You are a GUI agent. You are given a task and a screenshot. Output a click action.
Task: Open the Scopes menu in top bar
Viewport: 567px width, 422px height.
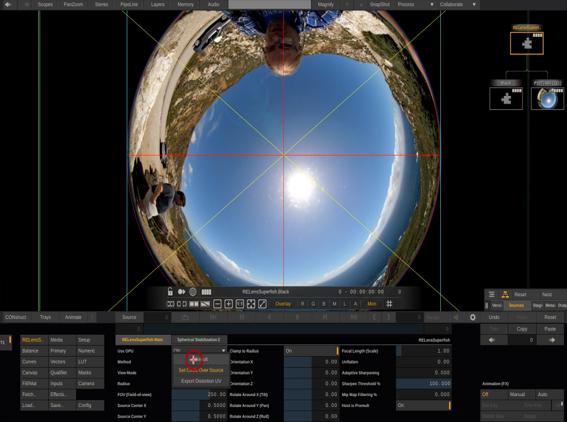45,4
